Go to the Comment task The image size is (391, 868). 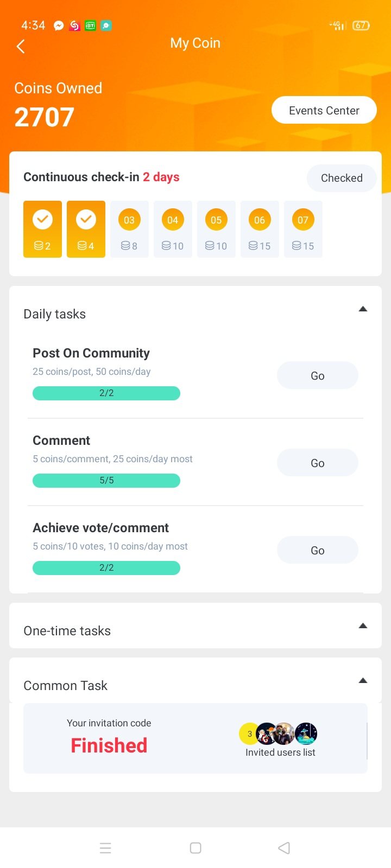(x=317, y=463)
